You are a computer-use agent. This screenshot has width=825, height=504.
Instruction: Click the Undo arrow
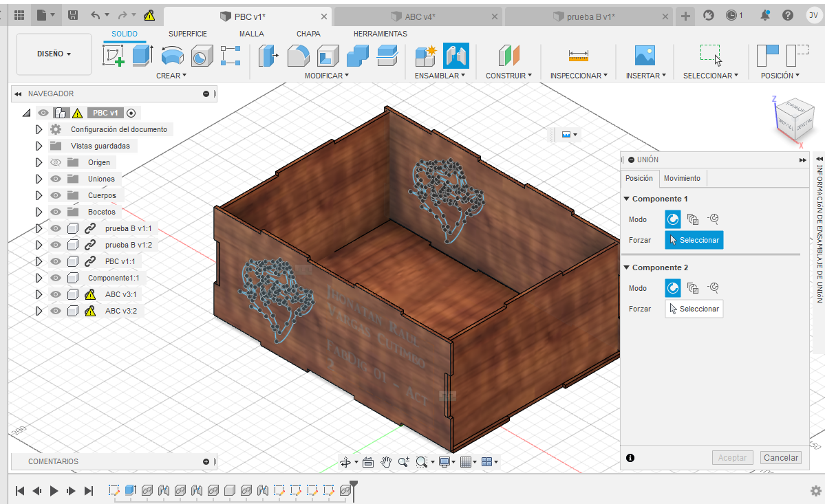tap(95, 16)
